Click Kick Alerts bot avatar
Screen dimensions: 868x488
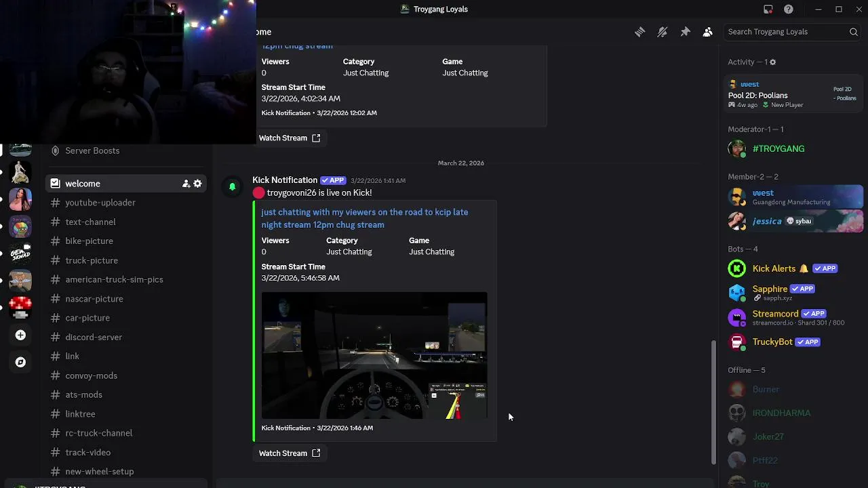737,268
